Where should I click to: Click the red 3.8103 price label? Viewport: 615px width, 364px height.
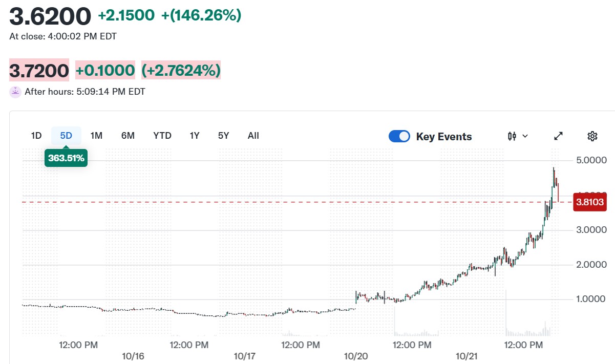[x=590, y=202]
